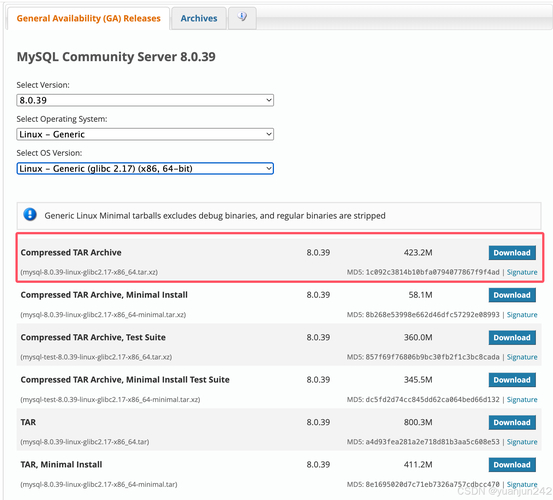Click the Generic Linux Minimal tarballs notice text
This screenshot has width=553, height=500.
pyautogui.click(x=215, y=215)
